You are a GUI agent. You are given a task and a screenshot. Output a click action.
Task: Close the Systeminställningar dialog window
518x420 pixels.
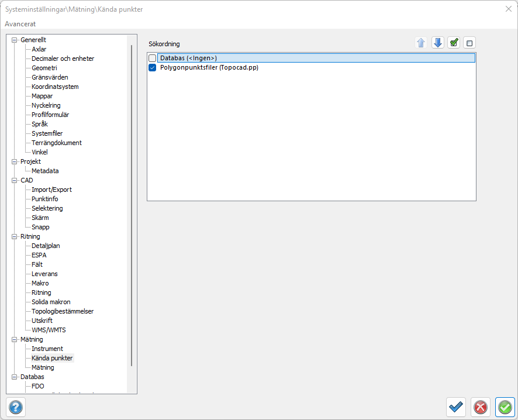(x=508, y=9)
